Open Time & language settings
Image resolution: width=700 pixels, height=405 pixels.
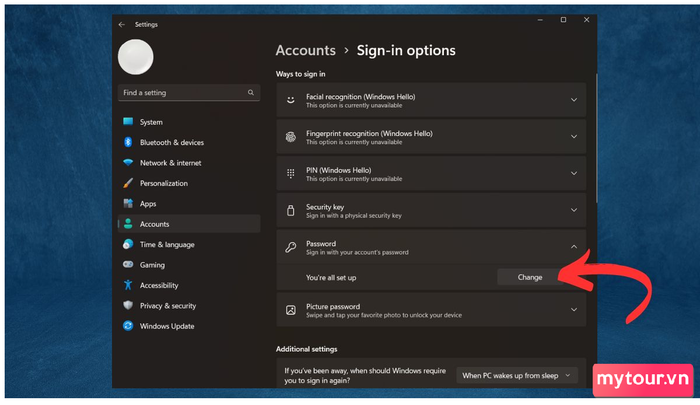point(189,244)
